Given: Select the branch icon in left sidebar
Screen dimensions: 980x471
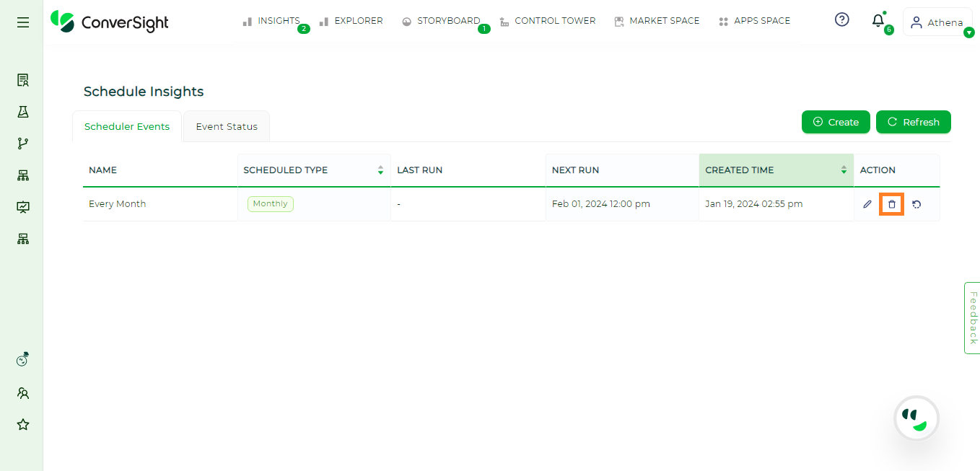Looking at the screenshot, I should [23, 144].
